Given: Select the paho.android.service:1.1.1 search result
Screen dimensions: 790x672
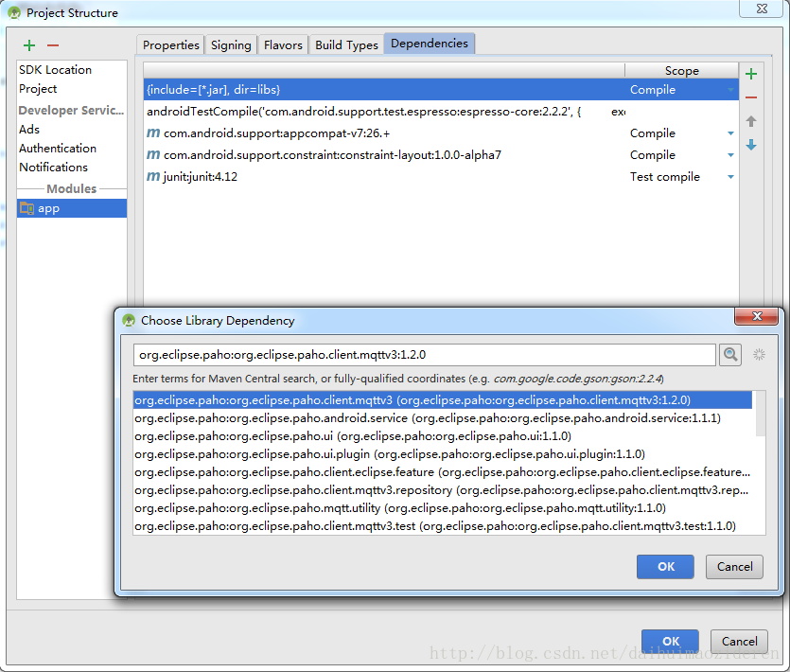Looking at the screenshot, I should 443,418.
